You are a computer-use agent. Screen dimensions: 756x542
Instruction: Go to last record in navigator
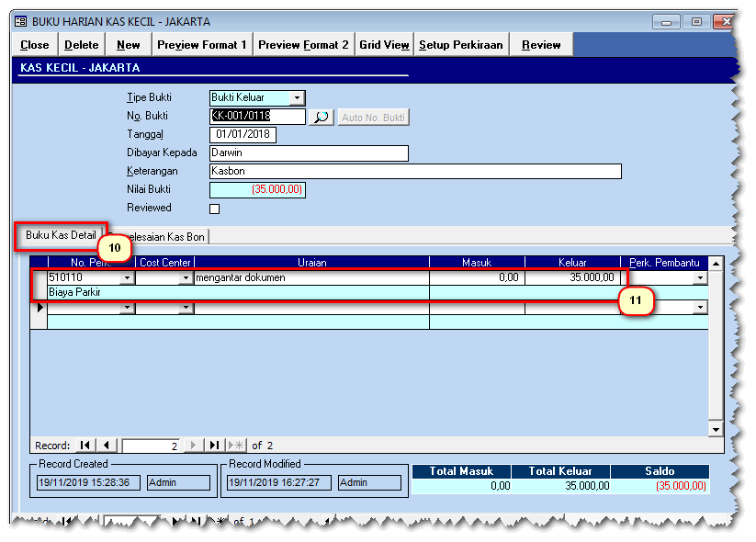(x=213, y=446)
